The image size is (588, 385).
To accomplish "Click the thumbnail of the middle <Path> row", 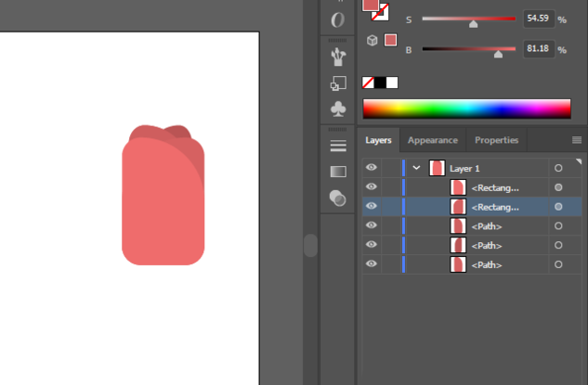I will point(458,245).
